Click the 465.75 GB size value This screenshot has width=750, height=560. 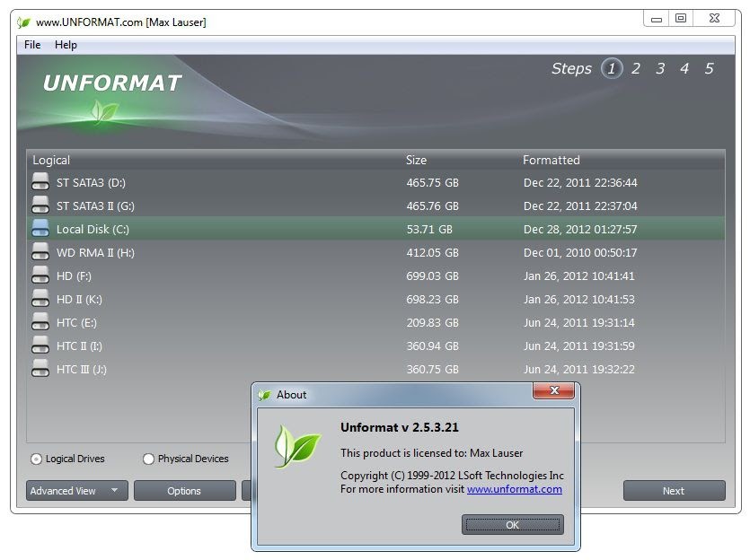432,182
